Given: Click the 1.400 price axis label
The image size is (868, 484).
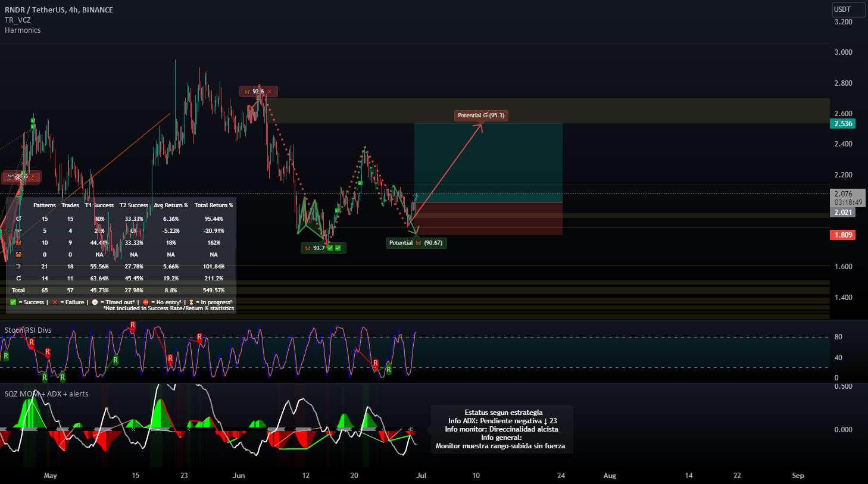Looking at the screenshot, I should [x=843, y=298].
